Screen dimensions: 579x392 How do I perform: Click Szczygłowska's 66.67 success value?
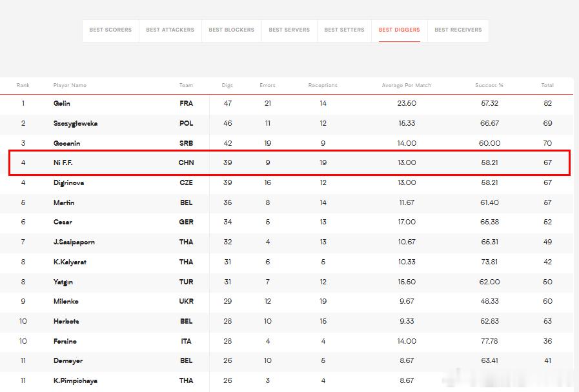click(489, 123)
